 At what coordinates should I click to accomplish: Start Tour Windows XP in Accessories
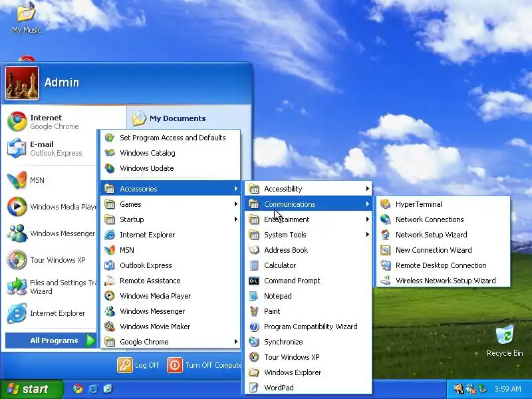308,356
